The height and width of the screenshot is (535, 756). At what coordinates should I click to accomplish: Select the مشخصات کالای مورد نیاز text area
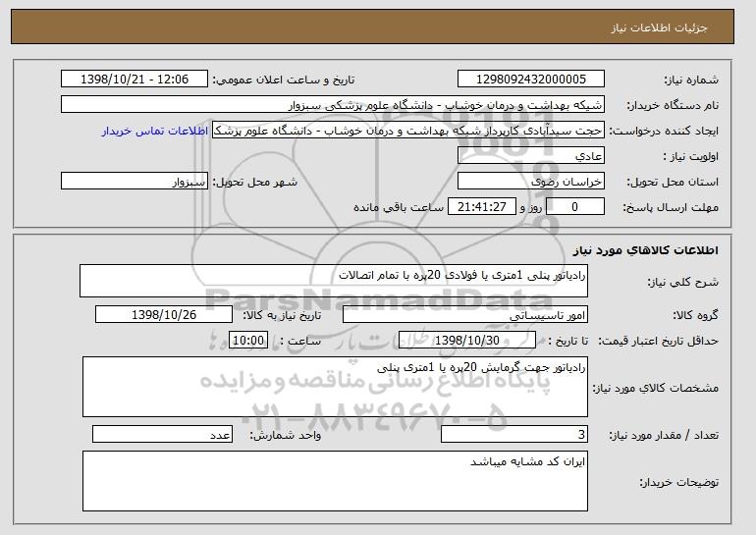pos(335,387)
